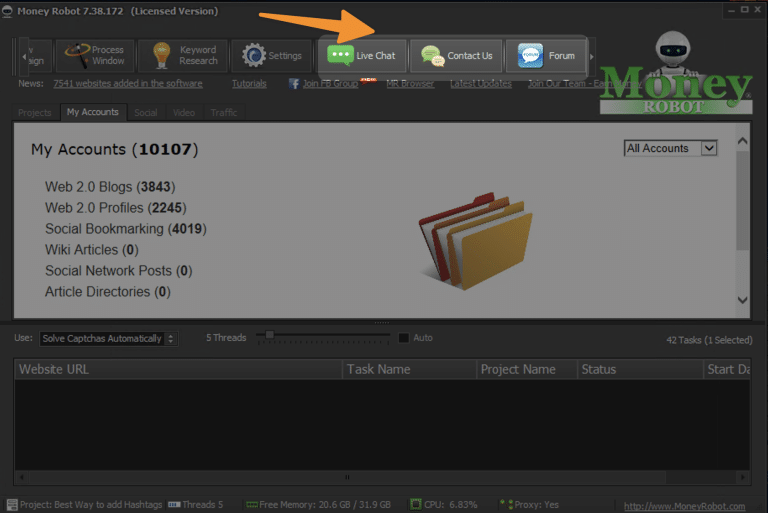Open the Process Window
Viewport: 768px width, 513px height.
(92, 56)
